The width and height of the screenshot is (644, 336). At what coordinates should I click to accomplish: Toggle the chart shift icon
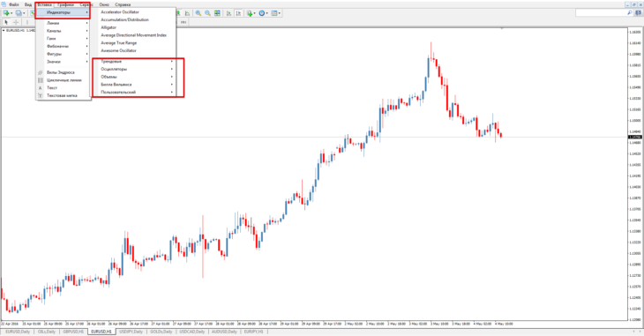tap(238, 13)
